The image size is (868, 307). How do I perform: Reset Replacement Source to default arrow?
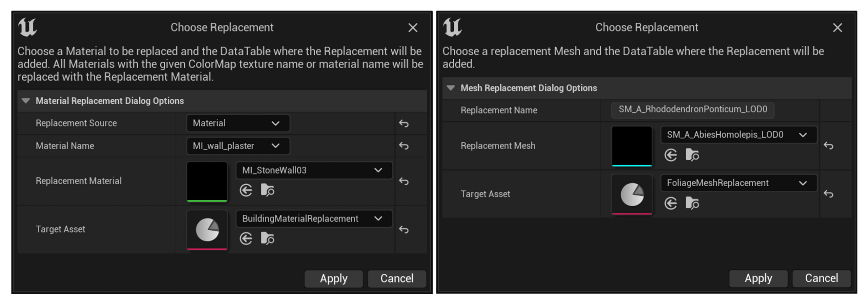[x=403, y=123]
